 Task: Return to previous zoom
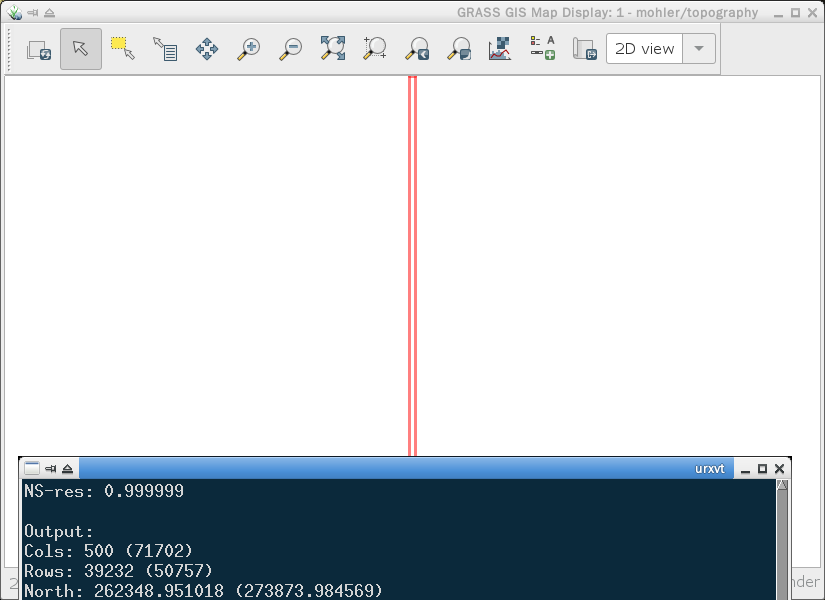tap(417, 49)
